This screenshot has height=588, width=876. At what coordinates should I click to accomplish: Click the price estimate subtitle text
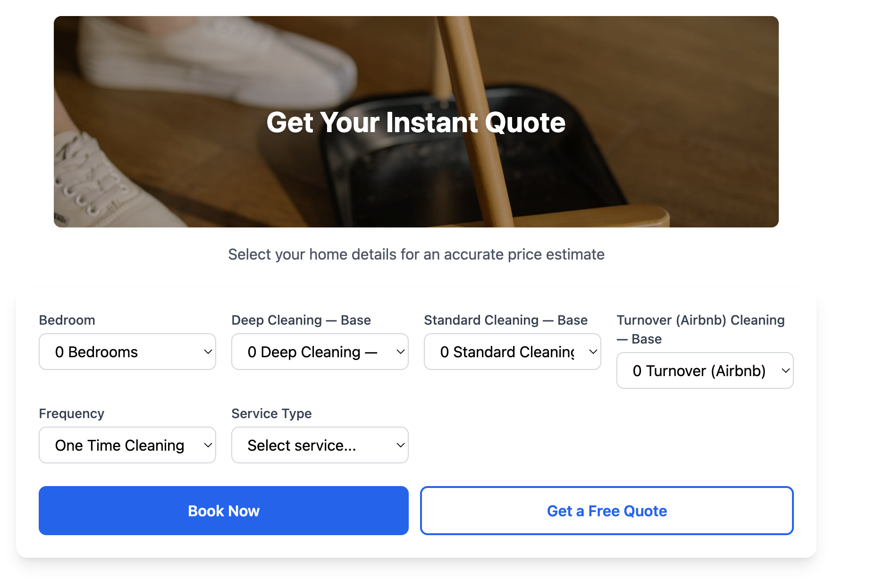point(416,254)
